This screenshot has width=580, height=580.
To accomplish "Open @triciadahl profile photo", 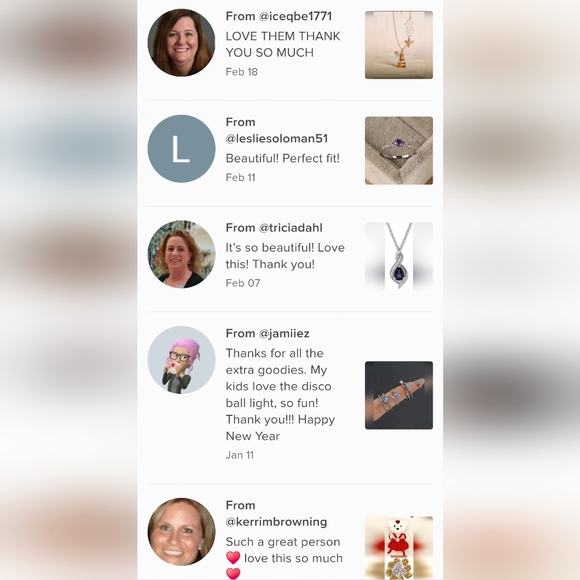I will pos(181,254).
